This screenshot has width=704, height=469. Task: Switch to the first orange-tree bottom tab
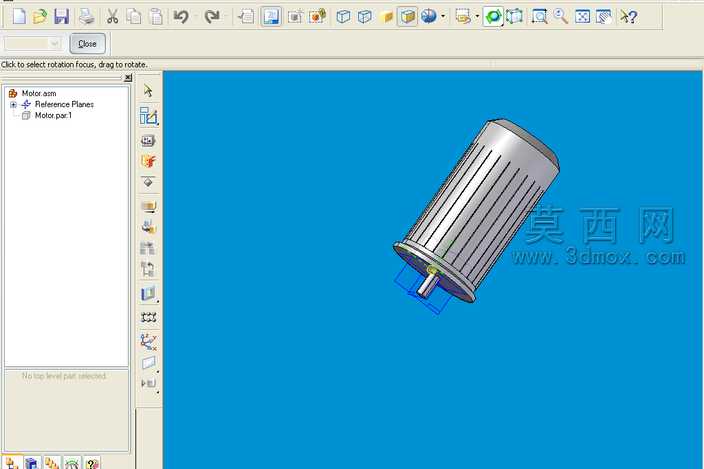(x=12, y=463)
